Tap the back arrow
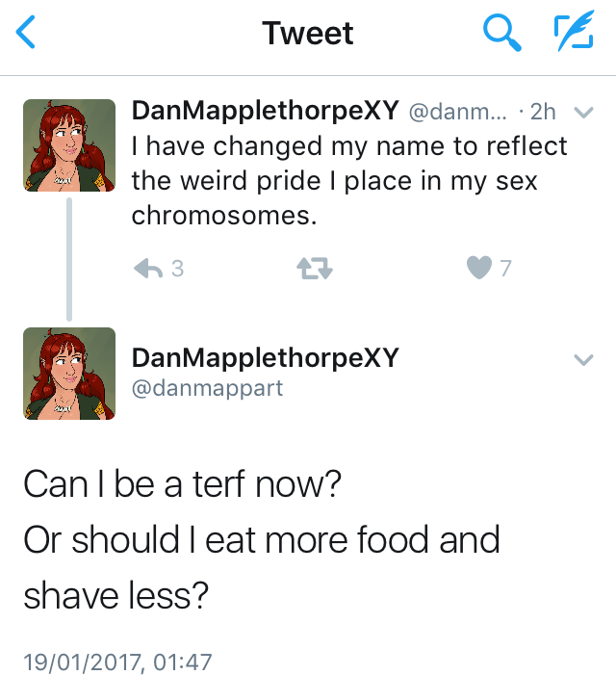616x675 pixels. (x=26, y=35)
